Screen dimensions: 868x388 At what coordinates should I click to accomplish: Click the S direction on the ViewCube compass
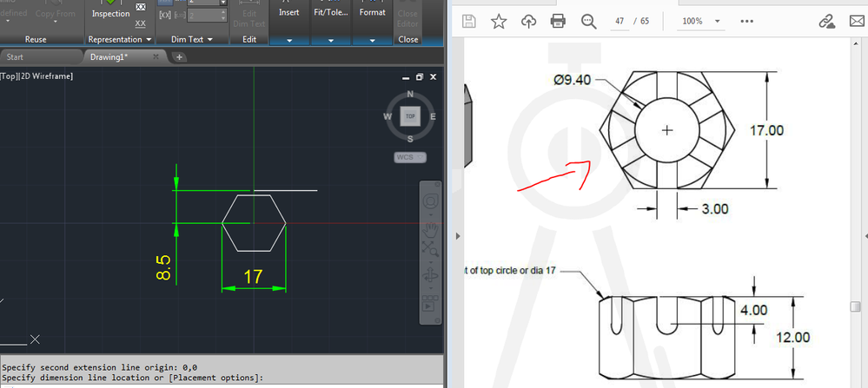click(x=410, y=138)
